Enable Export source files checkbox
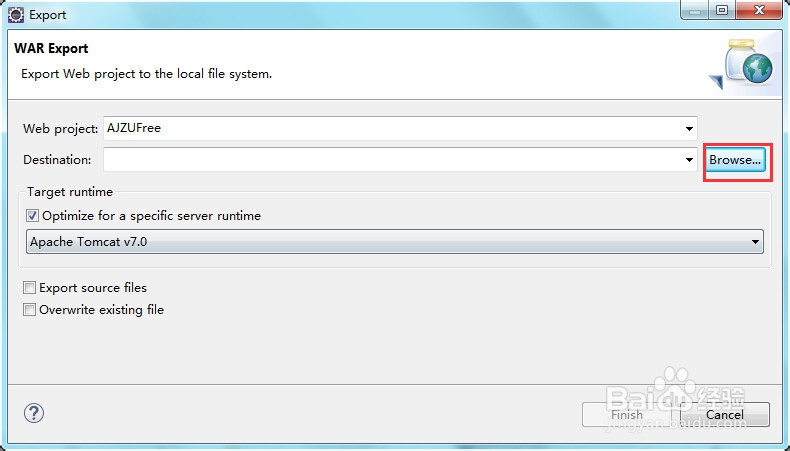Image resolution: width=790 pixels, height=451 pixels. click(29, 288)
